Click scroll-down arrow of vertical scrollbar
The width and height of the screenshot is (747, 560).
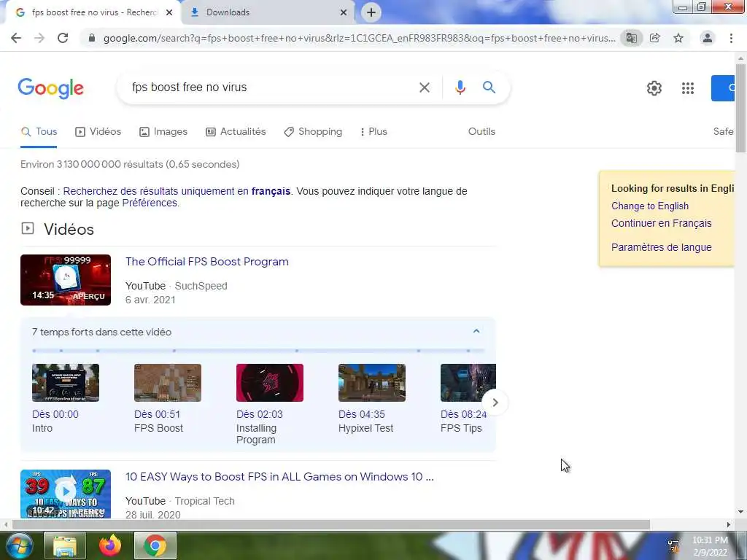click(741, 513)
